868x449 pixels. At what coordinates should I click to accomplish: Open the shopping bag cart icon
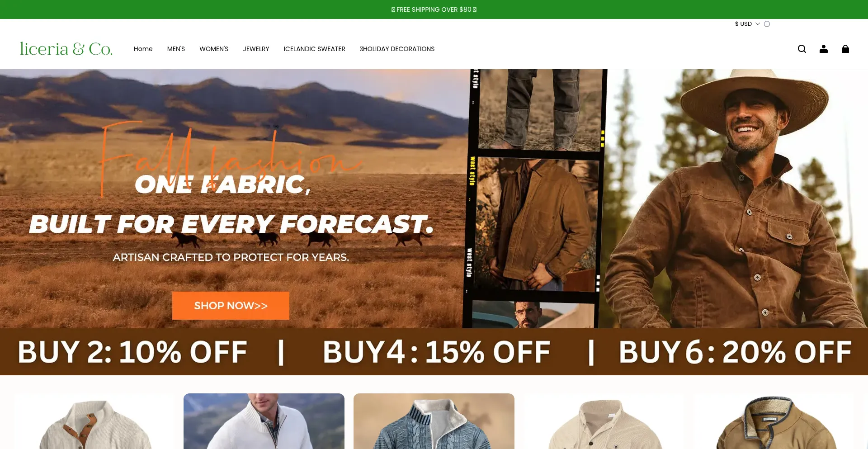845,49
